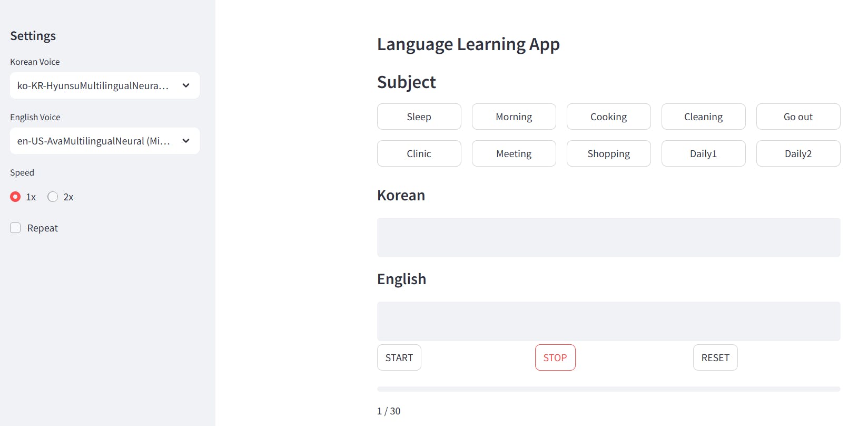Image resolution: width=868 pixels, height=426 pixels.
Task: Choose the Clinic subject
Action: click(419, 153)
